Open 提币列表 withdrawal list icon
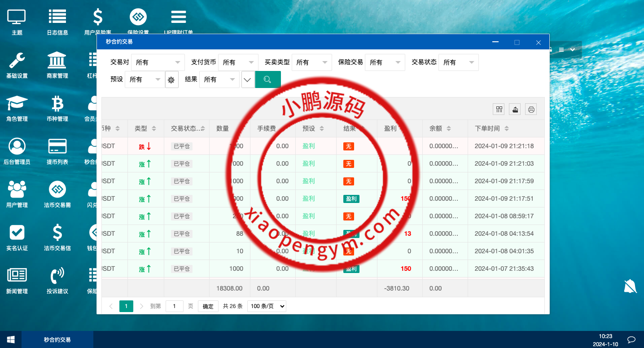The image size is (644, 348). (57, 151)
